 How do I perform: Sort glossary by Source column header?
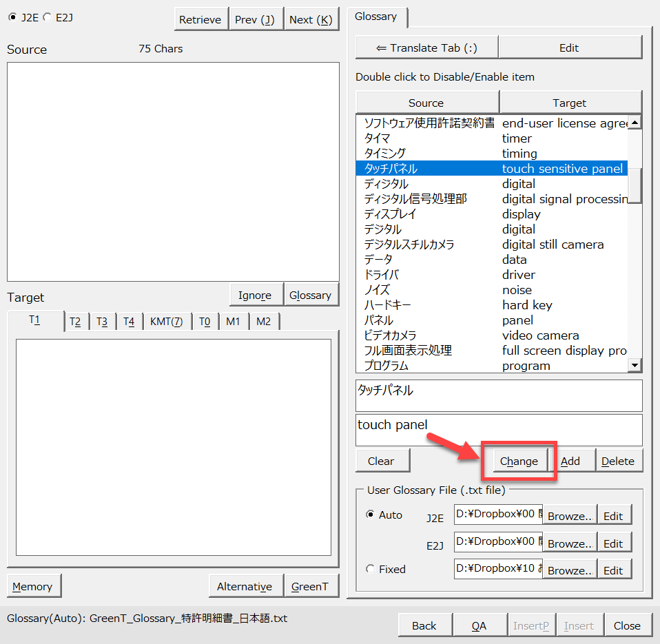point(426,103)
